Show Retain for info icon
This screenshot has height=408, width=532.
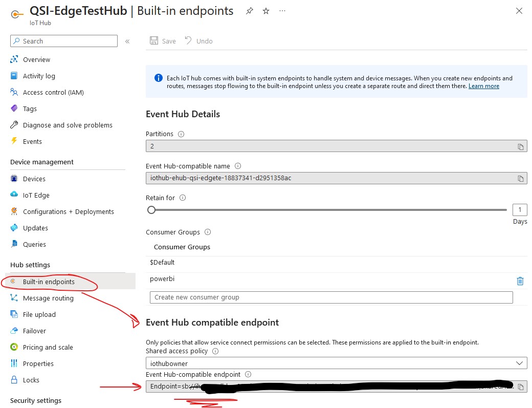coord(183,198)
